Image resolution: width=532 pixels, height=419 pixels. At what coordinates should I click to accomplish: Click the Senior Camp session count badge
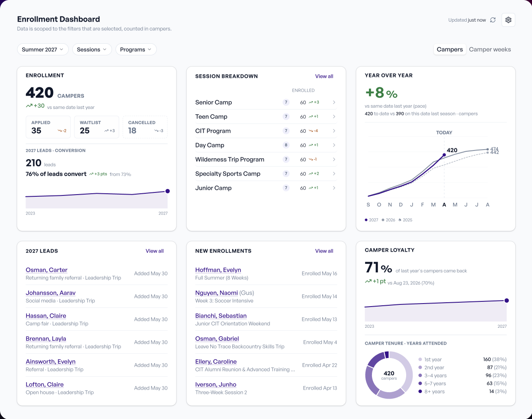tap(285, 102)
